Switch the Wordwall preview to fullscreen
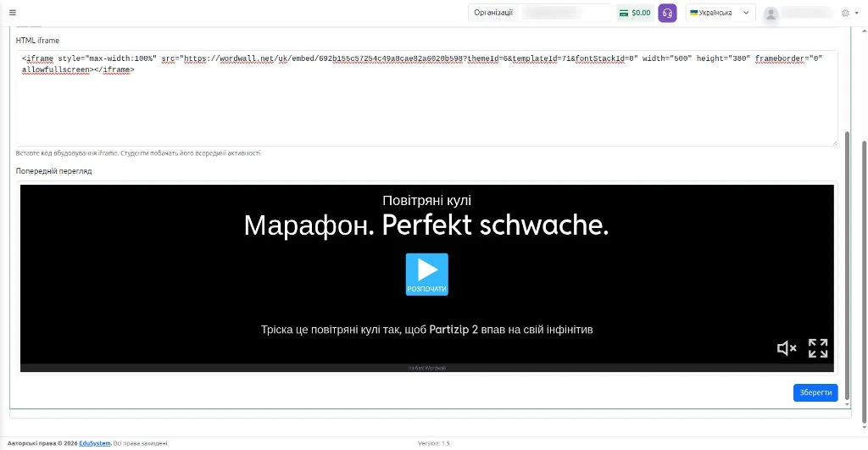This screenshot has height=450, width=868. point(818,348)
